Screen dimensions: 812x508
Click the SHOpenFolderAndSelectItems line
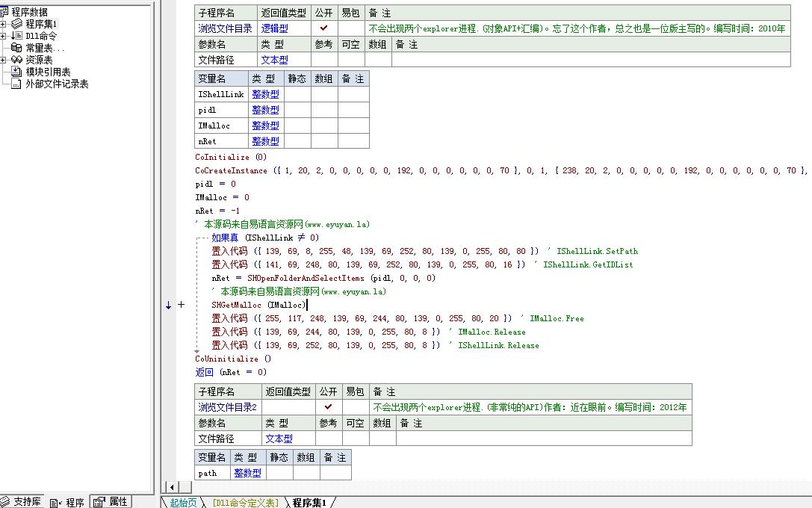pos(323,278)
